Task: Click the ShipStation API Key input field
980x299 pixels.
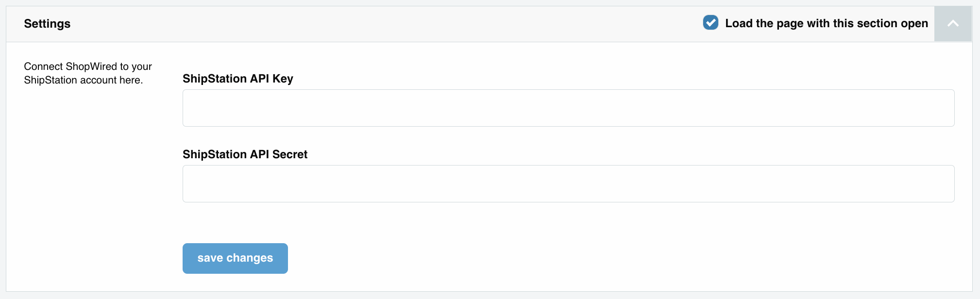Action: pos(568,108)
